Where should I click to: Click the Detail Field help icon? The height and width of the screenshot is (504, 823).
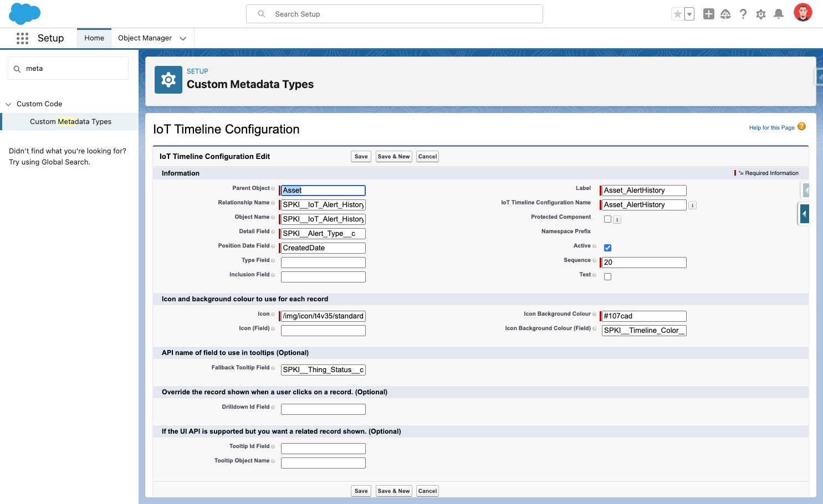[x=273, y=232]
